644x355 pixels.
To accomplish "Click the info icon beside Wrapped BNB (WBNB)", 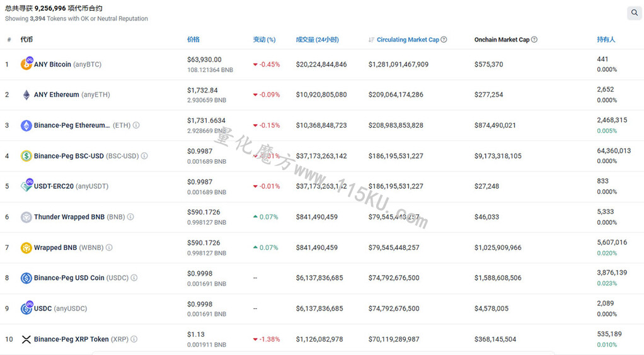I will (x=109, y=247).
